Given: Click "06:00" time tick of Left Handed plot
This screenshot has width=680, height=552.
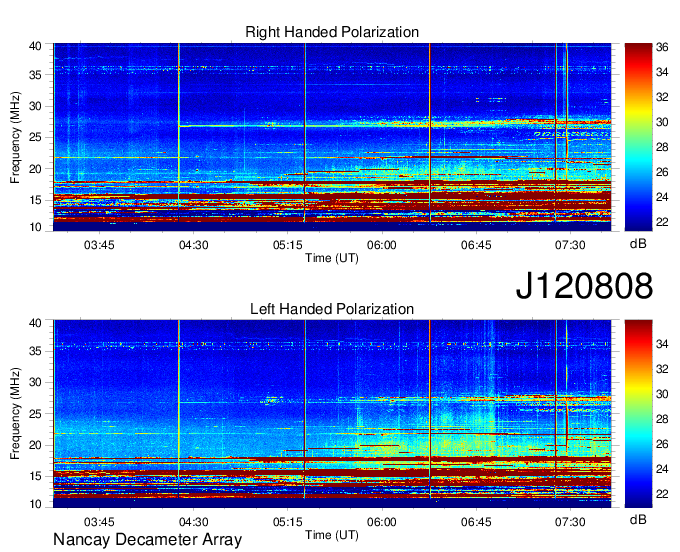Looking at the screenshot, I should [x=382, y=522].
